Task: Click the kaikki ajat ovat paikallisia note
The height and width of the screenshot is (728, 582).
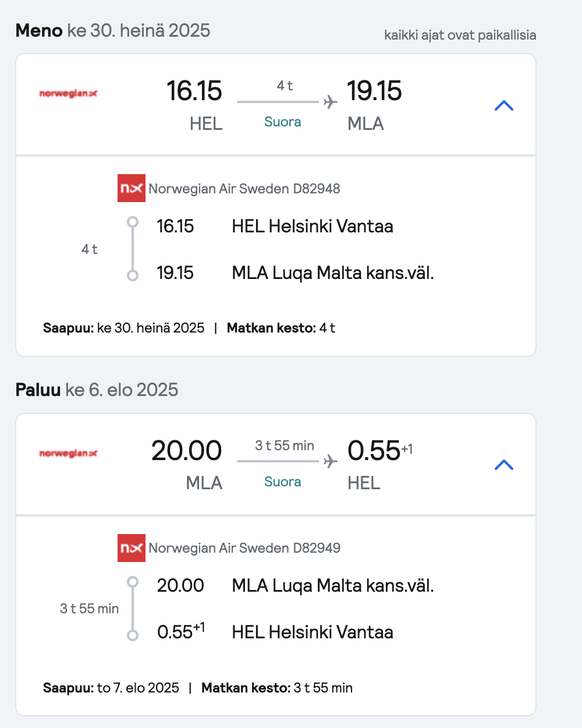Action: point(460,35)
